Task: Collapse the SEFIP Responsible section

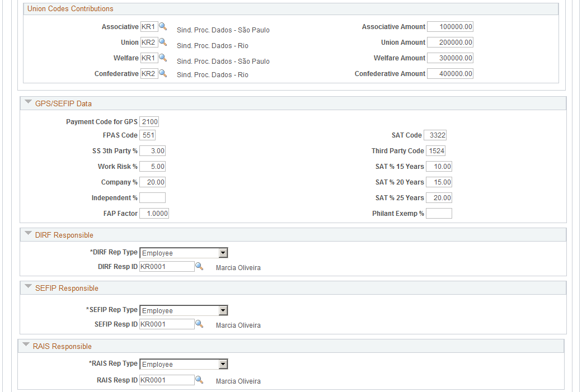Action: tap(28, 287)
